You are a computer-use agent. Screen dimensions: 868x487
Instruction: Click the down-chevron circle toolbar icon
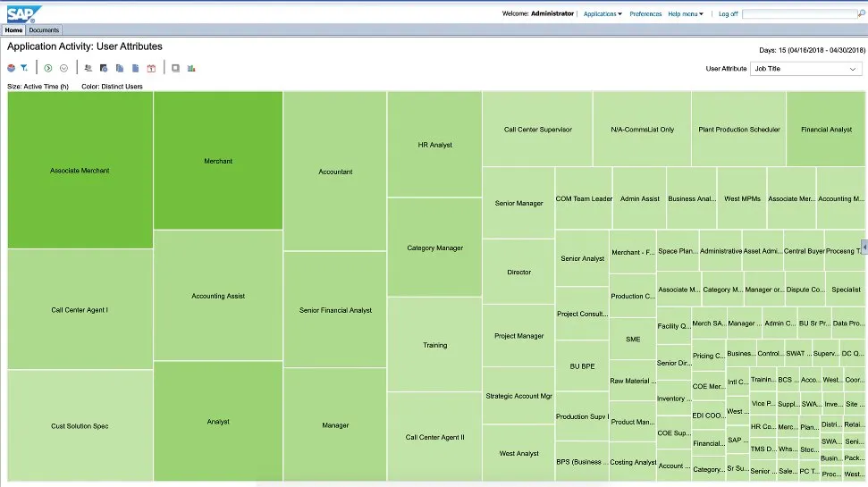[x=63, y=68]
